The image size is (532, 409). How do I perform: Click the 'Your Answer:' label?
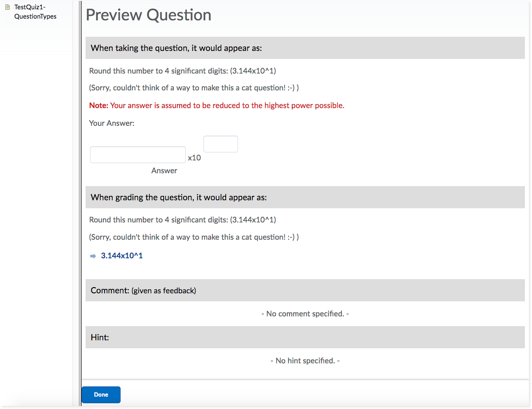pyautogui.click(x=112, y=123)
